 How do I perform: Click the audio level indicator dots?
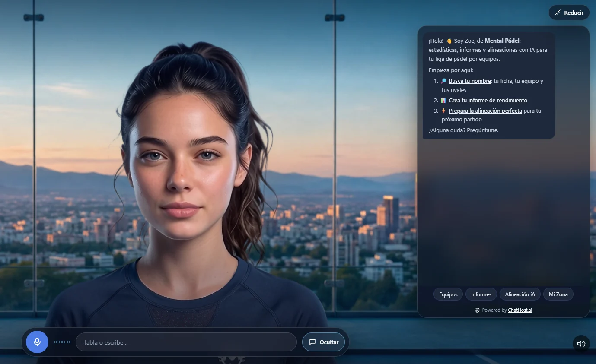click(x=62, y=342)
